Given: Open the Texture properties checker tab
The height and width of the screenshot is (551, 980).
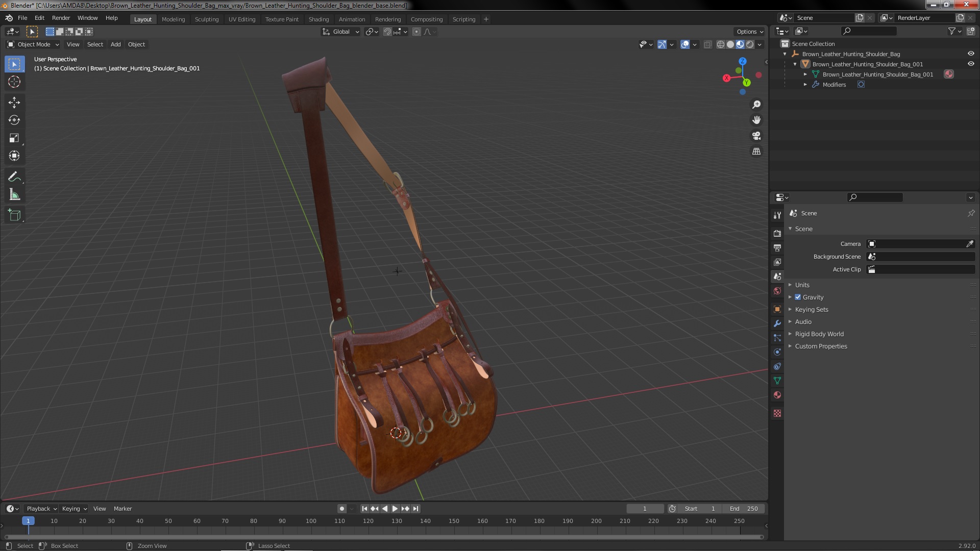Looking at the screenshot, I should click(x=777, y=413).
